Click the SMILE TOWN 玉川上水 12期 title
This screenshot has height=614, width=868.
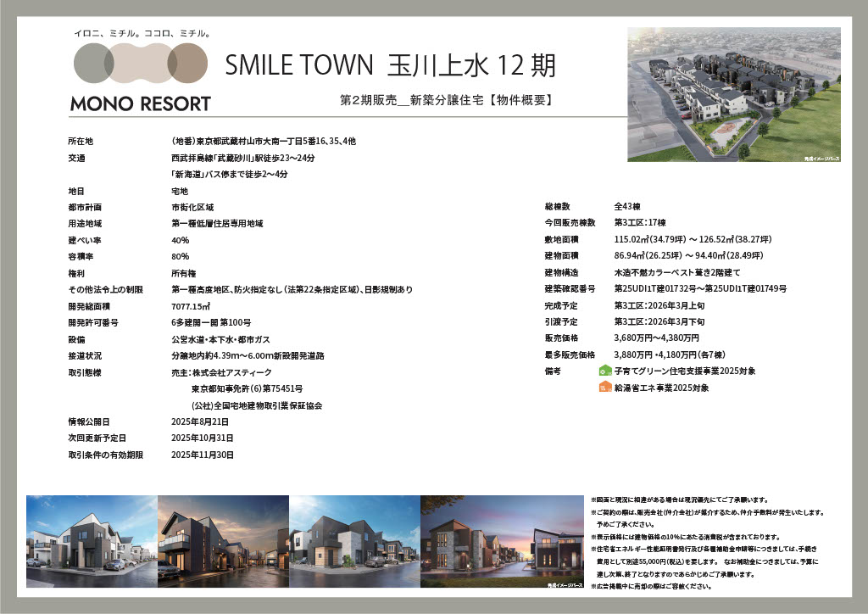391,65
